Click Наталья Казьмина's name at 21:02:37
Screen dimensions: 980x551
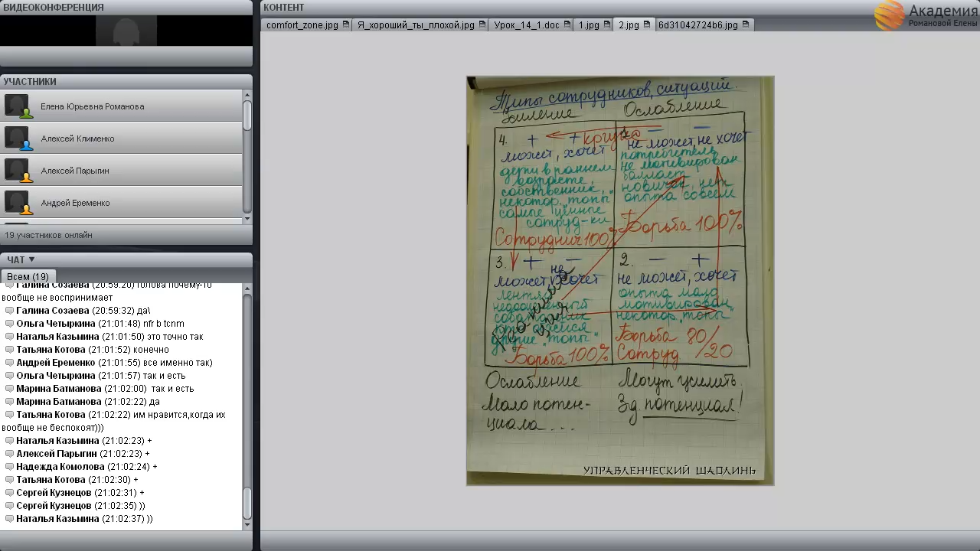[57, 519]
